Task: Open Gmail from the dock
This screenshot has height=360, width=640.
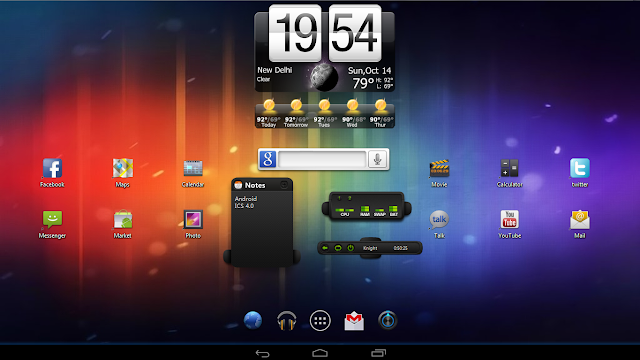Action: (354, 321)
